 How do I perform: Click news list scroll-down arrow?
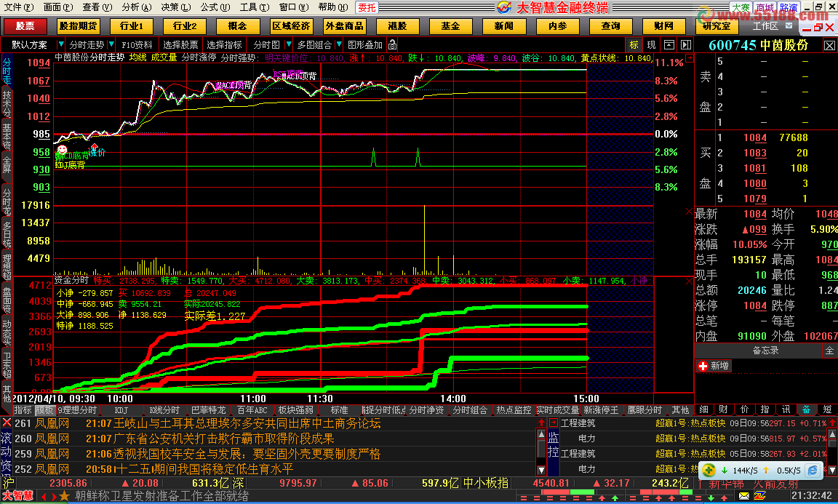[541, 470]
